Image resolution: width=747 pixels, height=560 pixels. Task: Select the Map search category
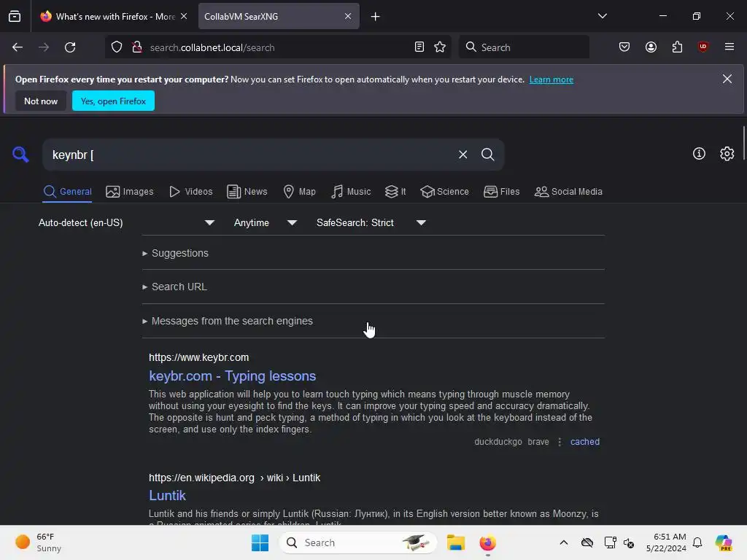(300, 192)
